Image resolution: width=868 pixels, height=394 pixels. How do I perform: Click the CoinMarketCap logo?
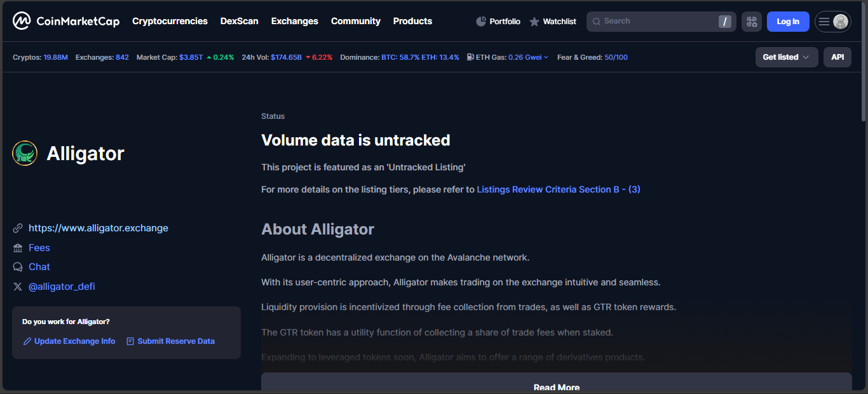65,21
